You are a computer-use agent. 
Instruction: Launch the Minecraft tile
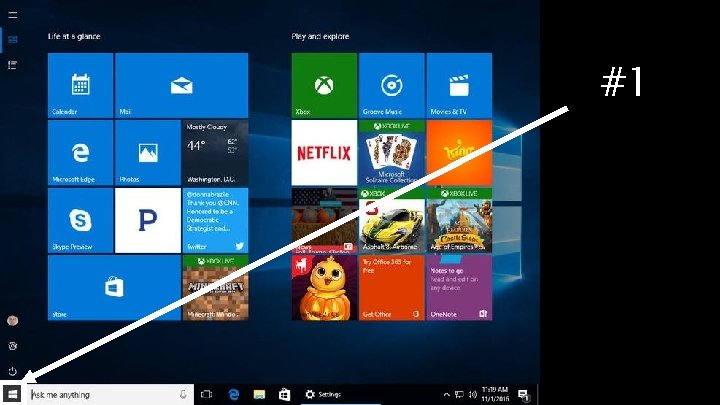(x=215, y=288)
